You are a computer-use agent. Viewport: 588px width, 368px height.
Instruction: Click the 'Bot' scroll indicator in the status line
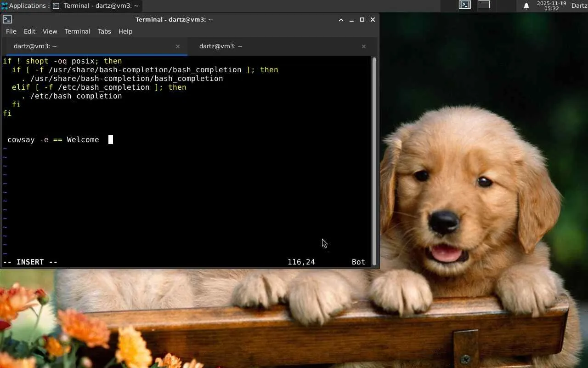tap(359, 262)
